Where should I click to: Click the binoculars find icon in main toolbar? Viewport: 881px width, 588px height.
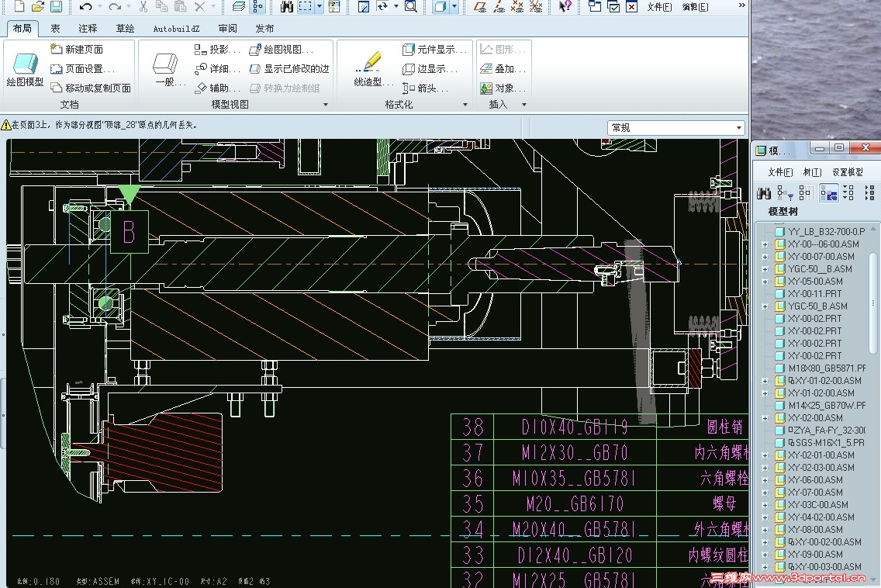286,7
